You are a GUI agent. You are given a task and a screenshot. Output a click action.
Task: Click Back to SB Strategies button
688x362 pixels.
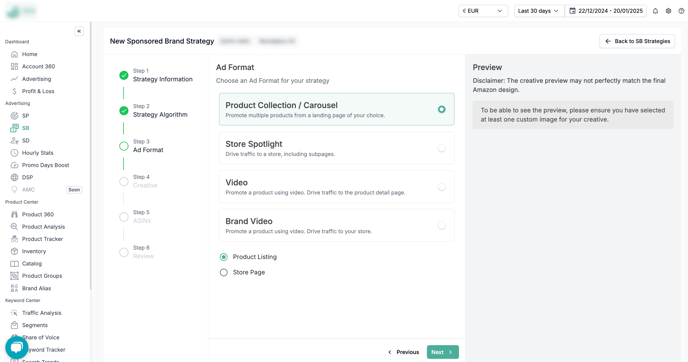tap(637, 41)
